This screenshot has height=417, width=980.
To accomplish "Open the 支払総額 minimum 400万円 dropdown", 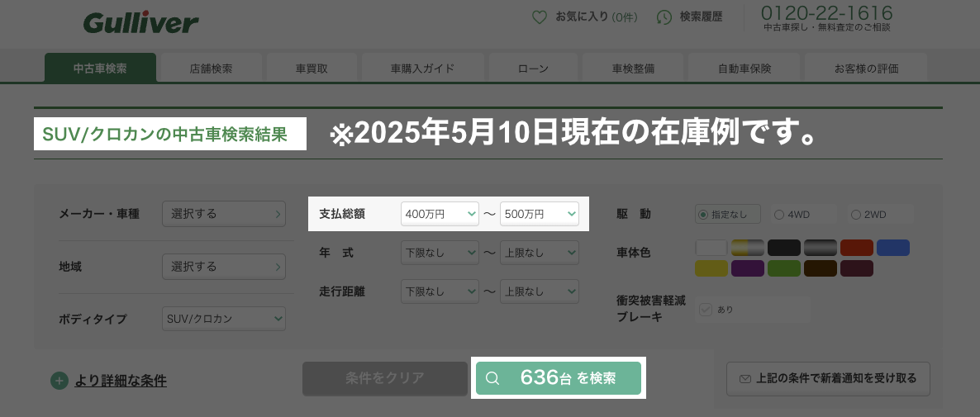I will click(x=440, y=214).
